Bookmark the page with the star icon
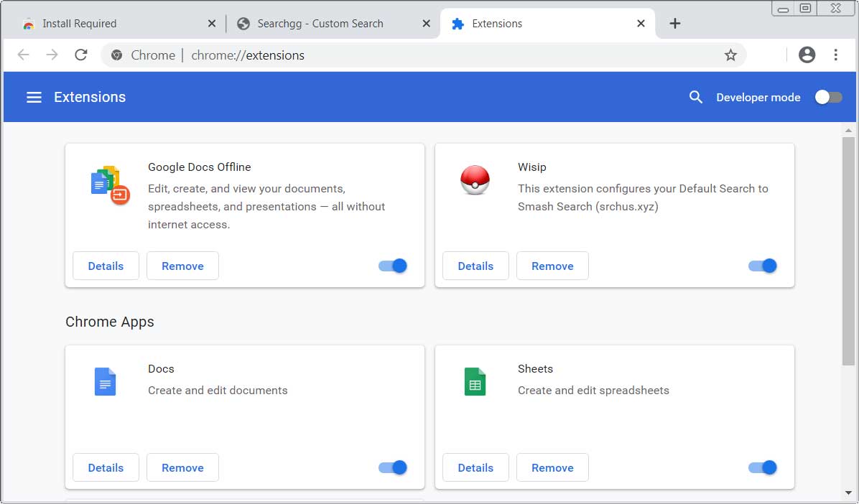Image resolution: width=859 pixels, height=504 pixels. [x=730, y=55]
